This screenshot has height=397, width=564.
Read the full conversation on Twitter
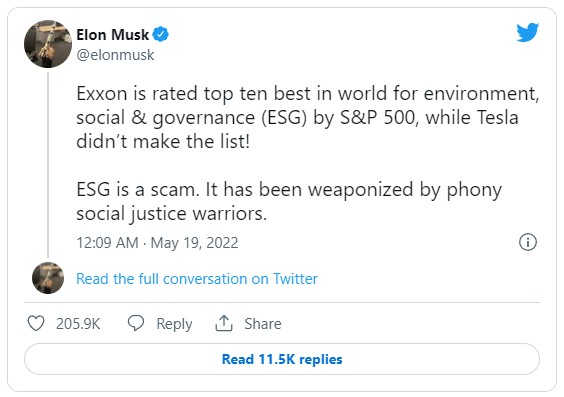[x=197, y=279]
